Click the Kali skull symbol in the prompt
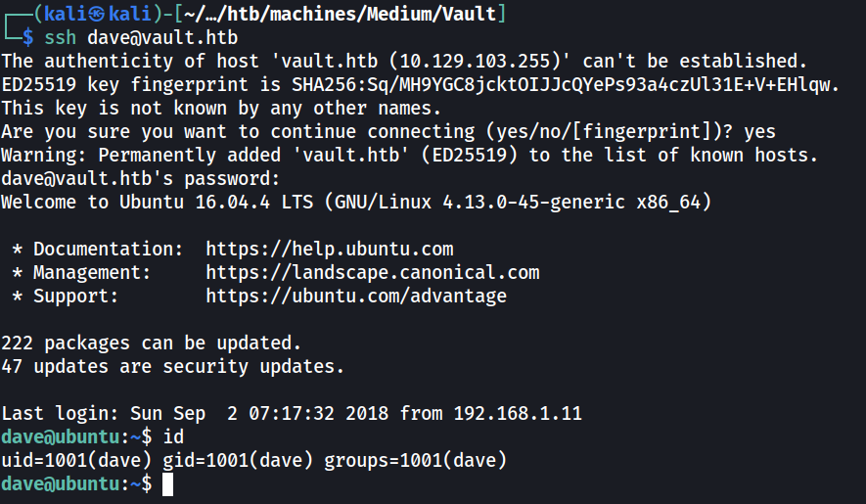Screen dimensions: 866x504 pyautogui.click(x=97, y=14)
